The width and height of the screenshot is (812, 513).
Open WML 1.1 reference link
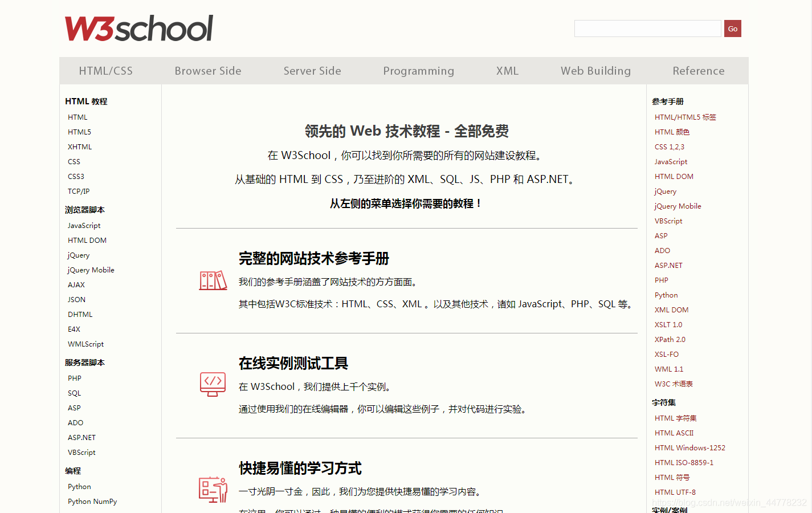coord(669,369)
